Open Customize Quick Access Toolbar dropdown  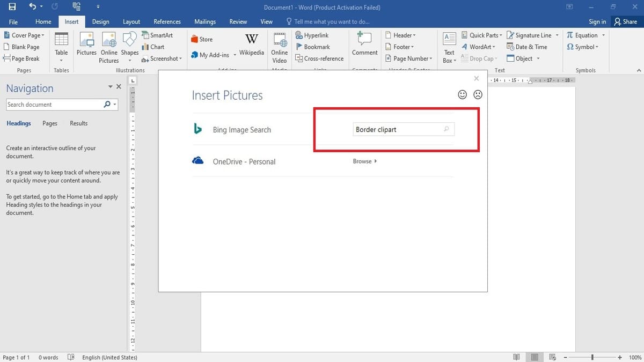[x=98, y=7]
